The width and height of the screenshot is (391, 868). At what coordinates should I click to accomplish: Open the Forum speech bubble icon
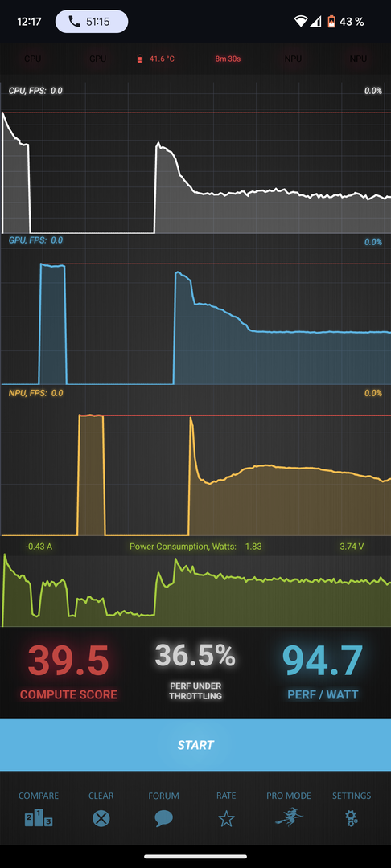(x=163, y=818)
